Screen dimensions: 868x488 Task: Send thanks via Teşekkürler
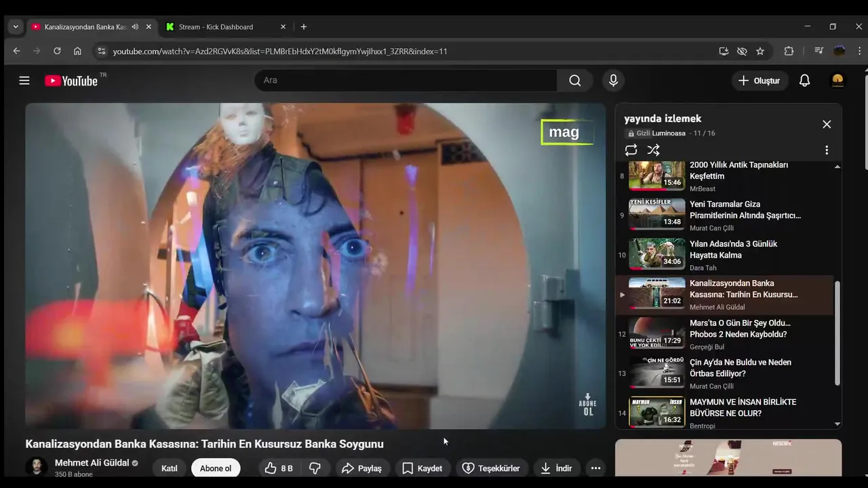(491, 468)
